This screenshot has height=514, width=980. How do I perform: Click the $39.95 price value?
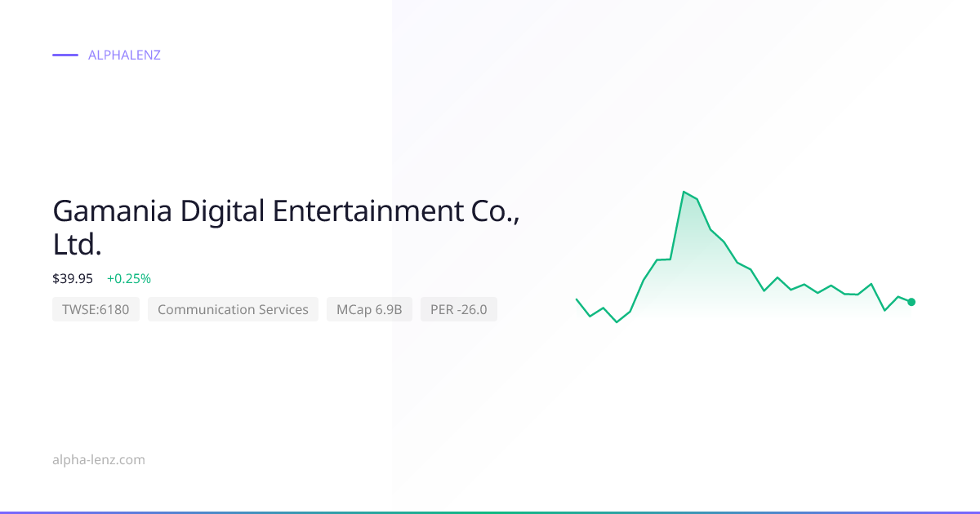73,278
